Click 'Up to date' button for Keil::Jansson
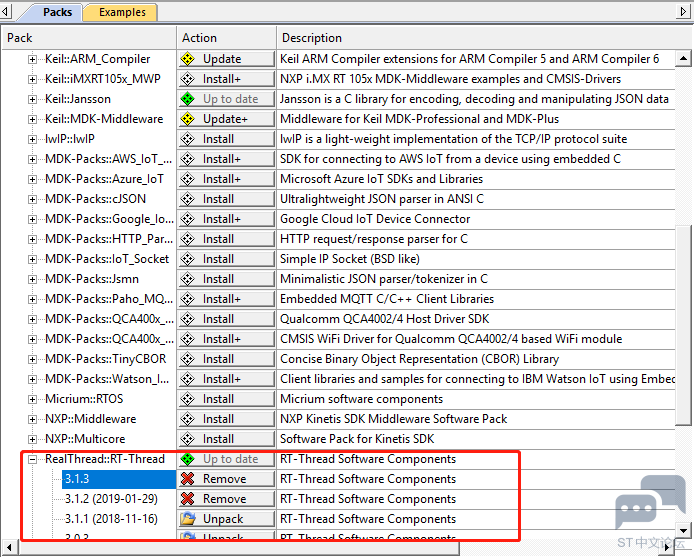Viewport: 694px width, 558px height. click(227, 99)
